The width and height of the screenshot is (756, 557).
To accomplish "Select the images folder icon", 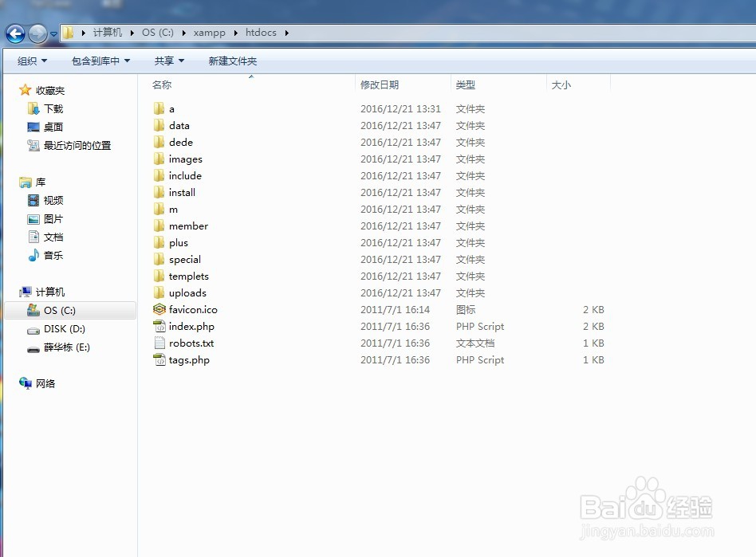I will coord(159,159).
